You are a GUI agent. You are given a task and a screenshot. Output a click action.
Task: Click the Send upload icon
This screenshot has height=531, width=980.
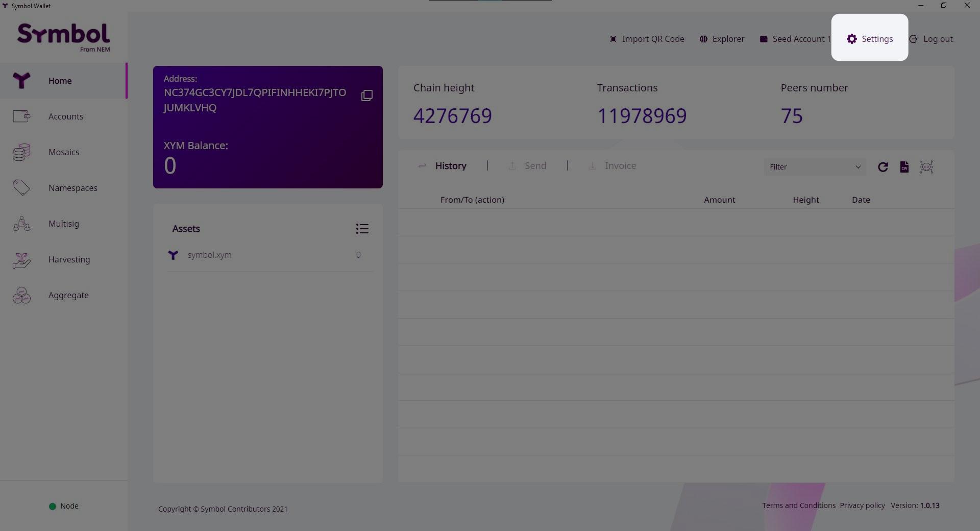click(512, 166)
